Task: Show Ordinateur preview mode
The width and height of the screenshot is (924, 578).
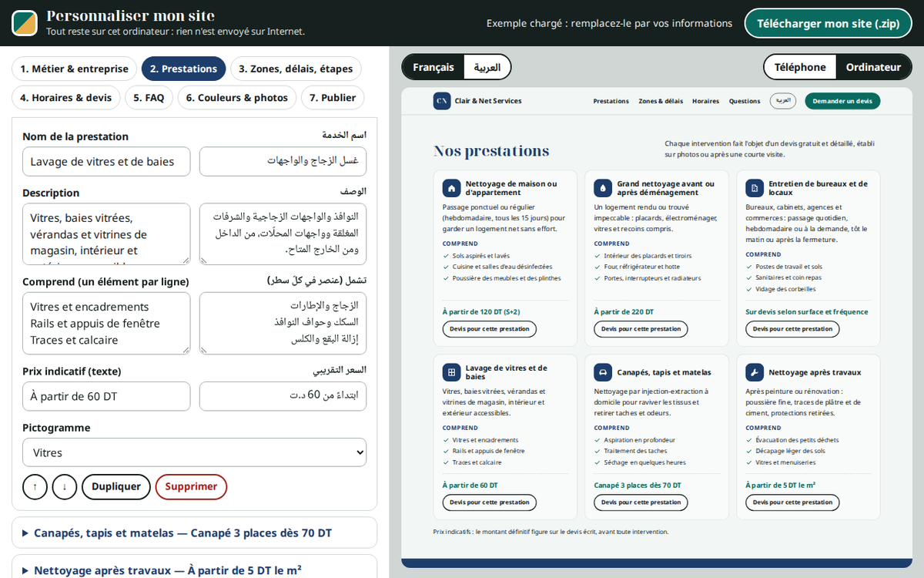Action: [873, 67]
